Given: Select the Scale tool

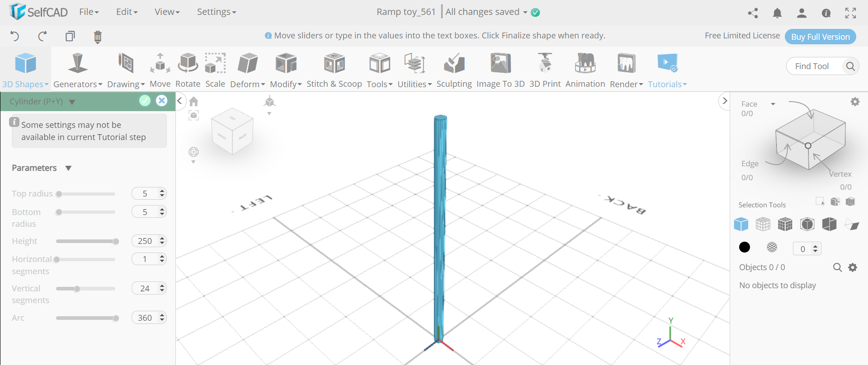Looking at the screenshot, I should click(x=215, y=64).
